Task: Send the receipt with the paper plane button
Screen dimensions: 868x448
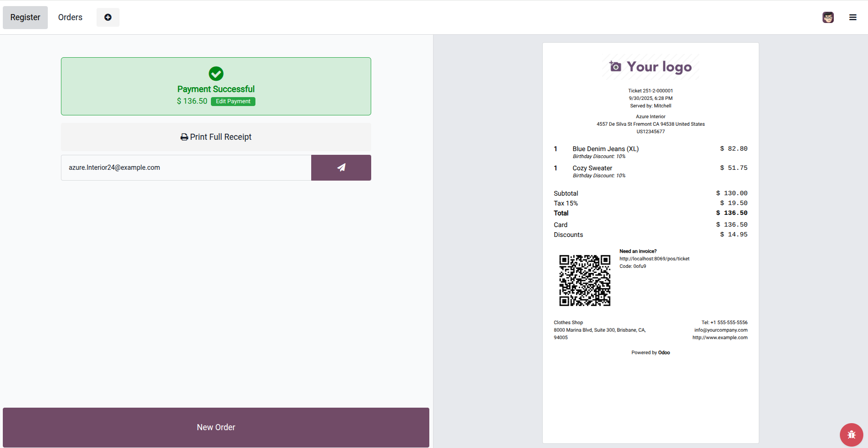Action: [341, 167]
